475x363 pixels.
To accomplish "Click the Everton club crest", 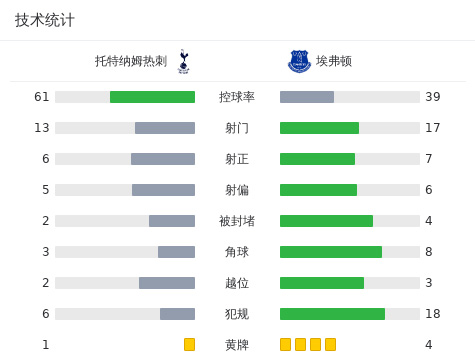I will pyautogui.click(x=299, y=61).
